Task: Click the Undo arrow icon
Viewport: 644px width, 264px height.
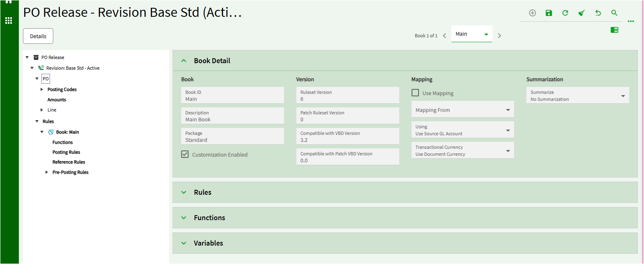Action: (598, 13)
